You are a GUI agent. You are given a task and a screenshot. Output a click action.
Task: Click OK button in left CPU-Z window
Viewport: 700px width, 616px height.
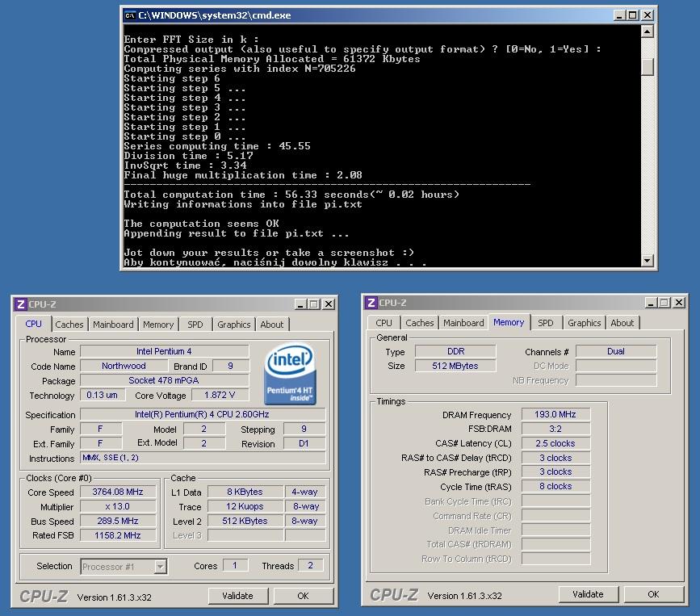coord(303,596)
